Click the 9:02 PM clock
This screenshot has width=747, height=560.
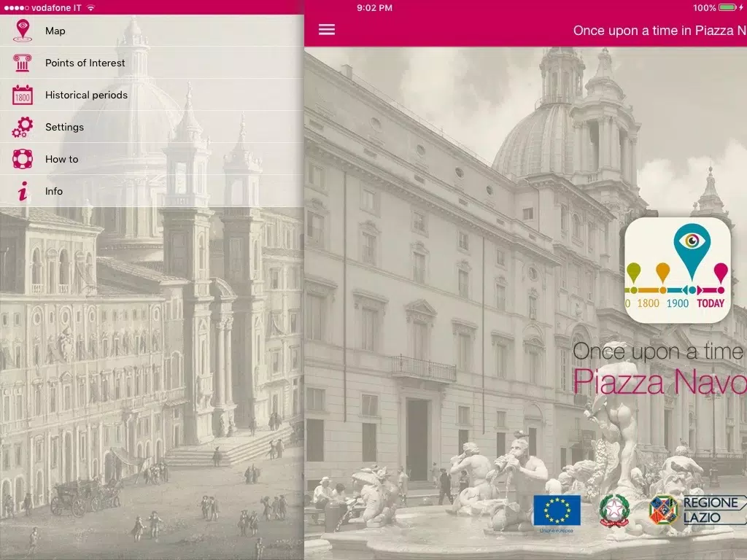374,7
